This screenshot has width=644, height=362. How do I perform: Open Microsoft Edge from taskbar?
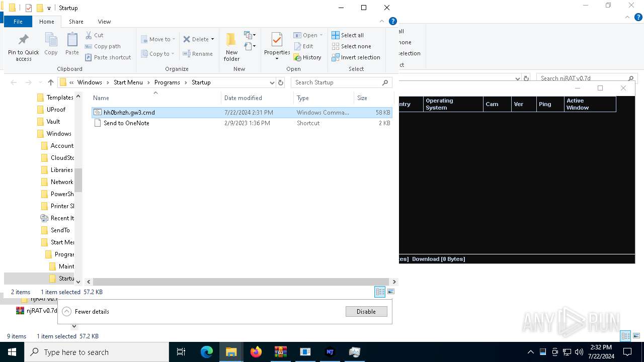207,352
